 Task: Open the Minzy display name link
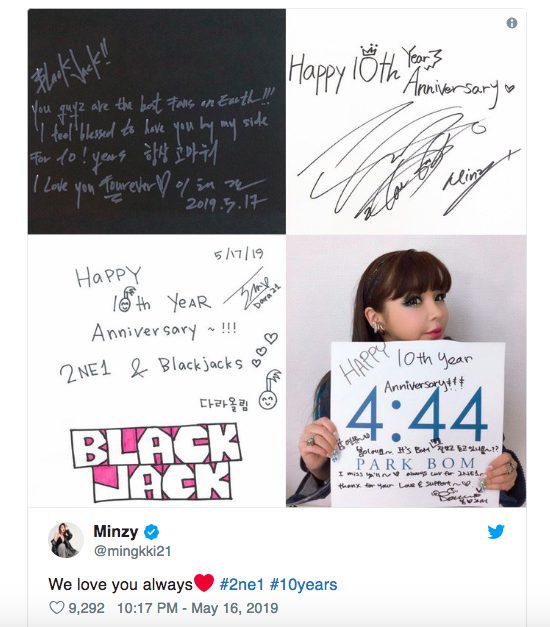[116, 531]
